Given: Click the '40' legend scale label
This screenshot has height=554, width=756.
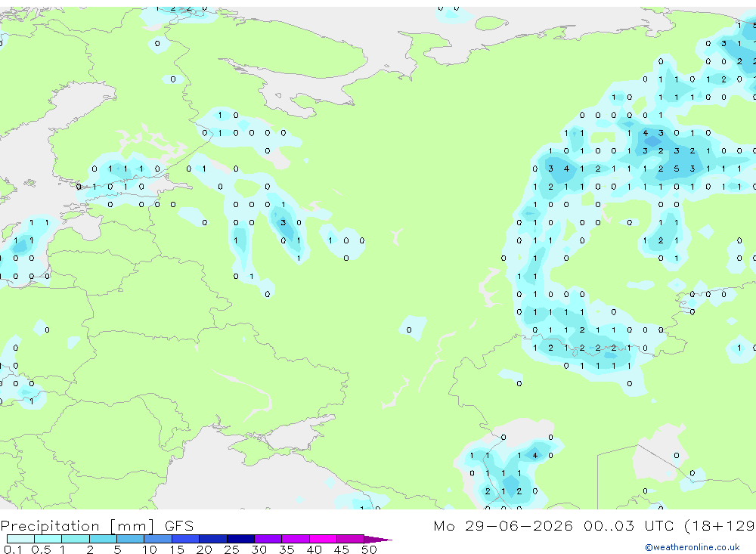Looking at the screenshot, I should point(314,549).
